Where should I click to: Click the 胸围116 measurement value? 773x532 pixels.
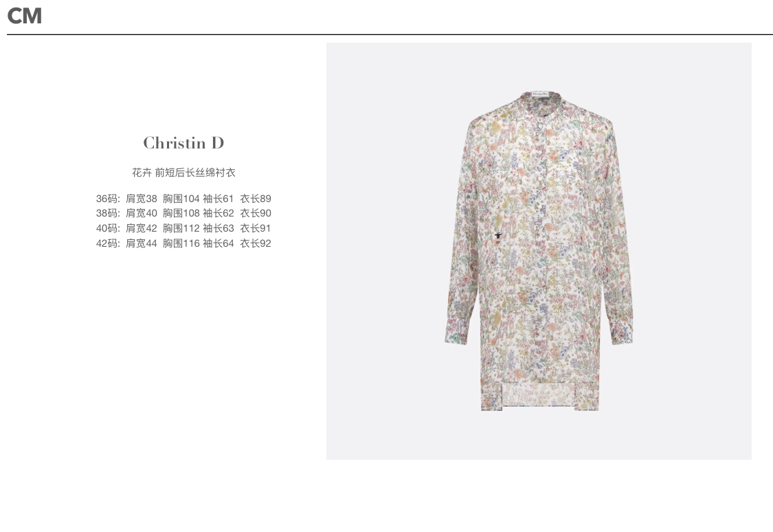(x=181, y=243)
